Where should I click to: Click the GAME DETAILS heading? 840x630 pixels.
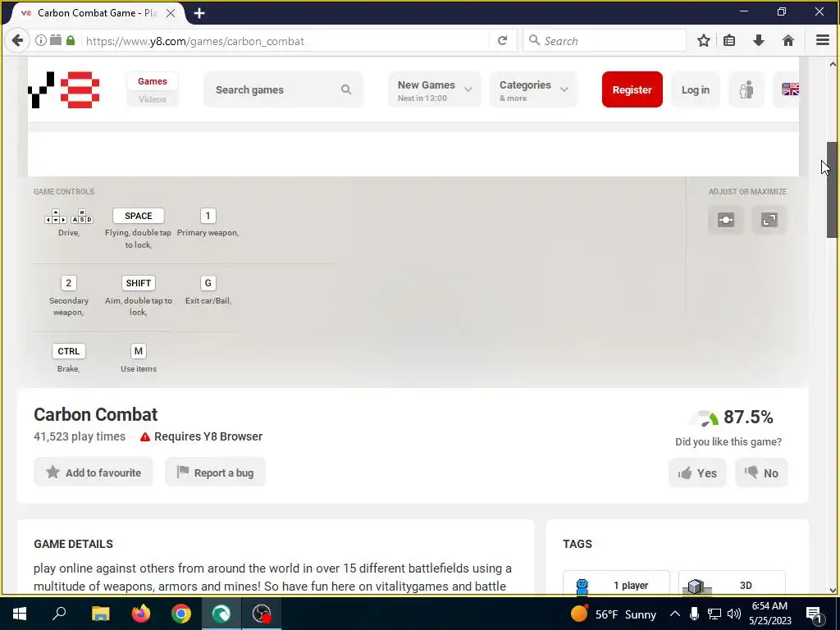[x=73, y=544]
